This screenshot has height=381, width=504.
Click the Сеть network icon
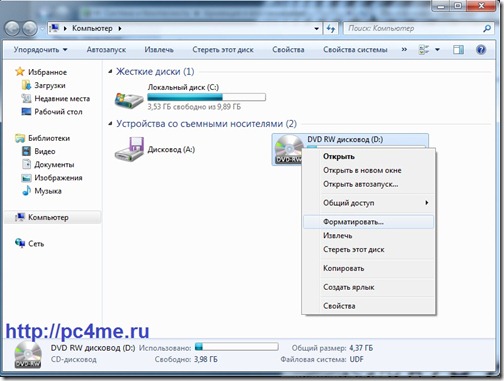[20, 243]
